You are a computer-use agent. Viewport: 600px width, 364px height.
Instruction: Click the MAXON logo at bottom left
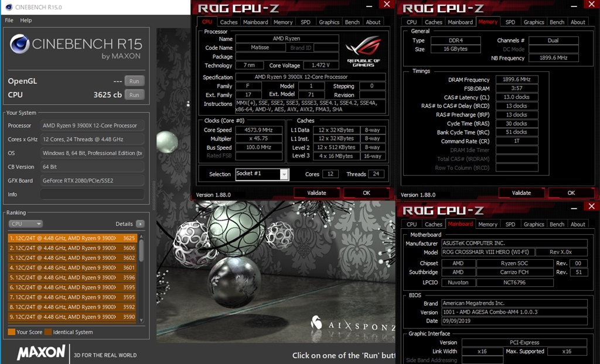[40, 353]
